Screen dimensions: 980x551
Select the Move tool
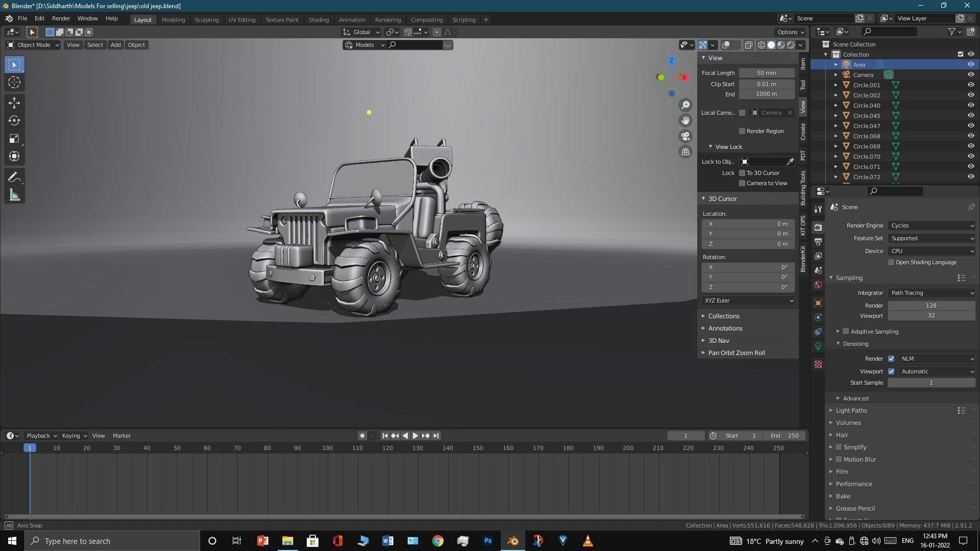14,103
